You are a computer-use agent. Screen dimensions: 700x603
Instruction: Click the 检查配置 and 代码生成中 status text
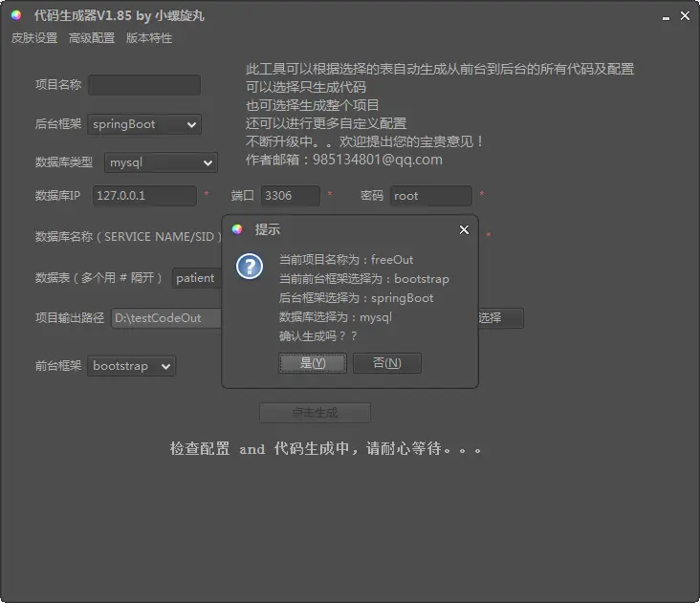[325, 448]
